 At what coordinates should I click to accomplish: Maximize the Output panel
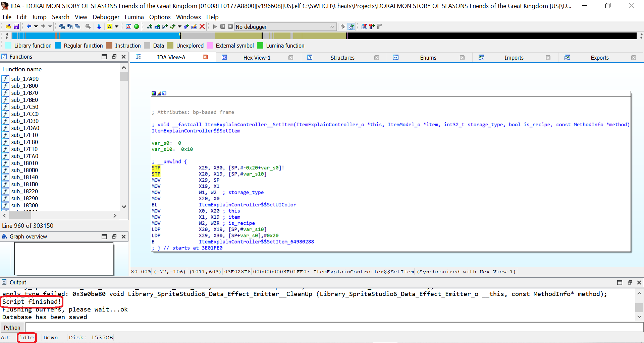(620, 282)
